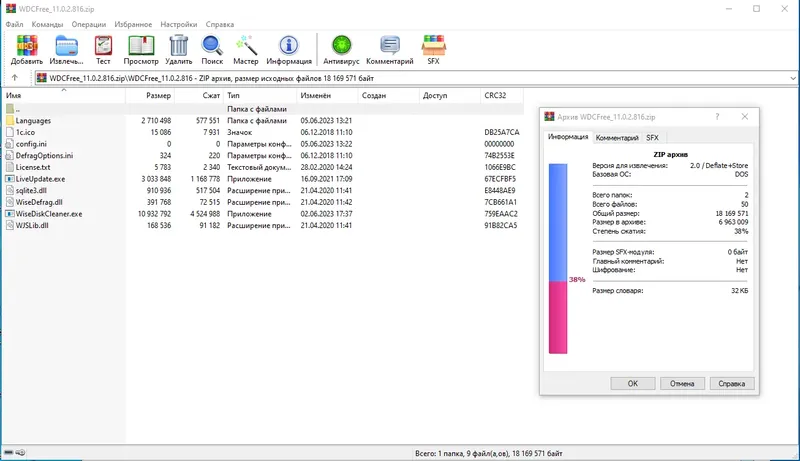800x461 pixels.
Task: Select the Информация tab in dialog
Action: click(x=568, y=137)
